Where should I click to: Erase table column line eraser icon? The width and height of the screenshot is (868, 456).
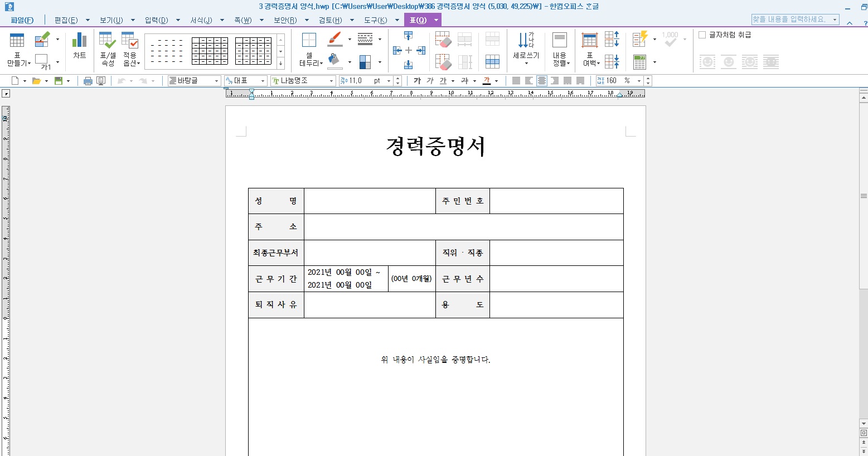(443, 61)
